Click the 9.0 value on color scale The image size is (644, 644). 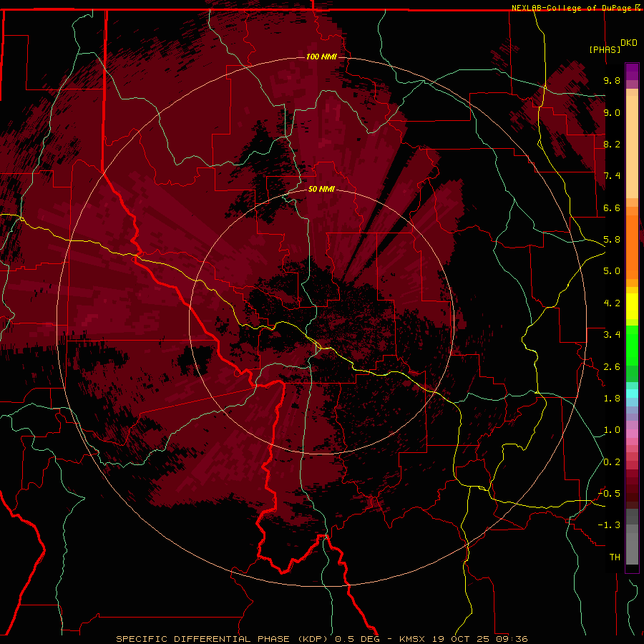612,112
